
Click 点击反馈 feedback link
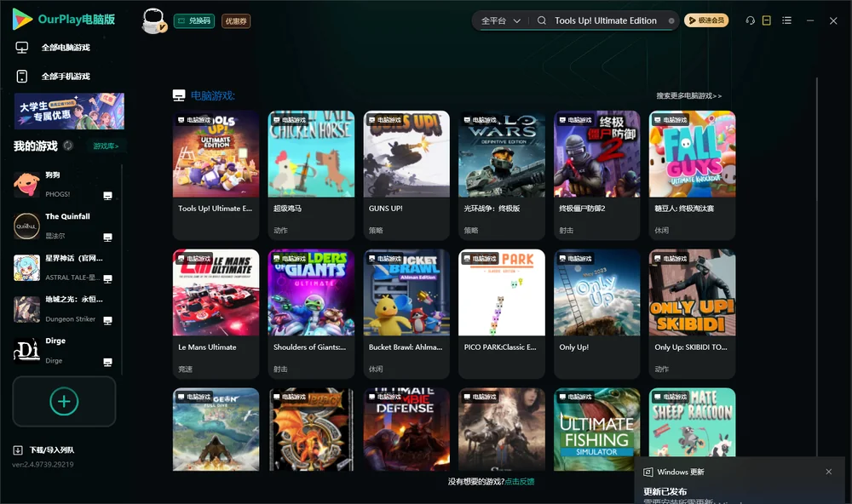(x=520, y=481)
